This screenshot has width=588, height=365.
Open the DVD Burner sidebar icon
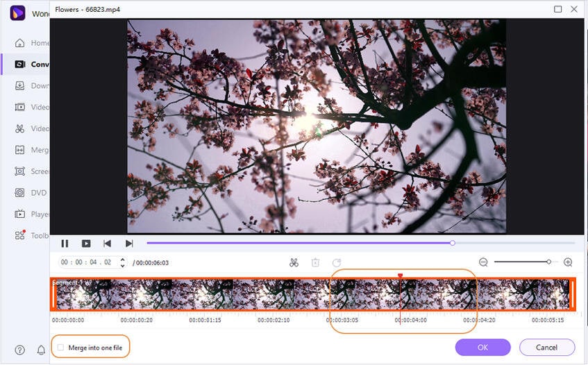[x=20, y=193]
